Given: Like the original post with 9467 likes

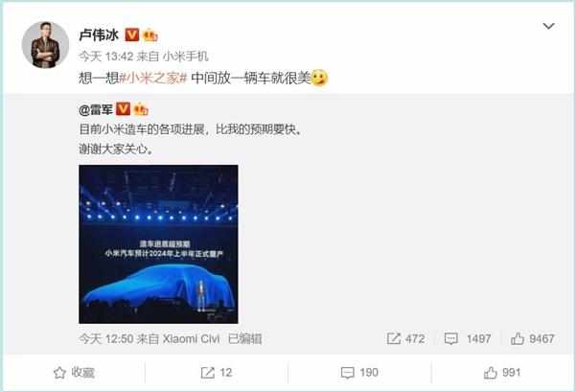Looking at the screenshot, I should (x=533, y=338).
